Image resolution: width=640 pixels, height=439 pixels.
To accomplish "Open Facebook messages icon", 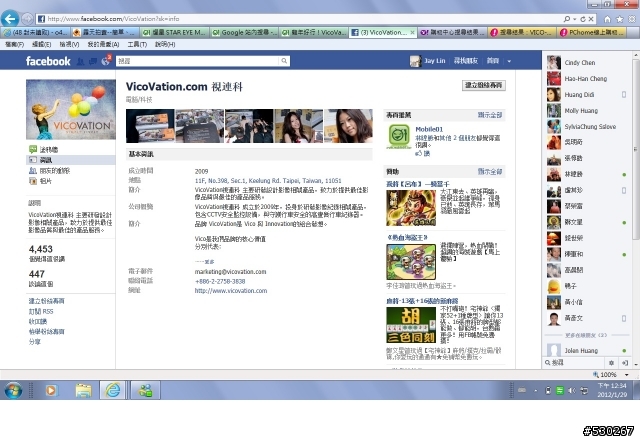I will click(93, 61).
